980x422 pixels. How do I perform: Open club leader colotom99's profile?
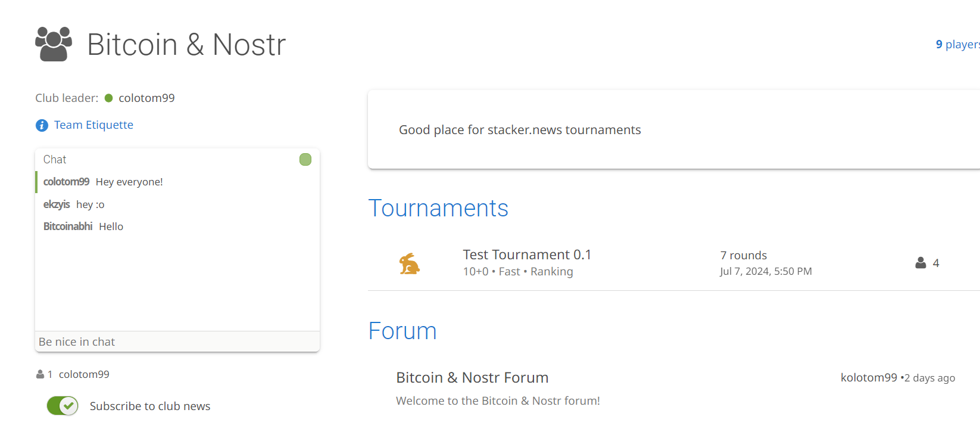click(146, 98)
